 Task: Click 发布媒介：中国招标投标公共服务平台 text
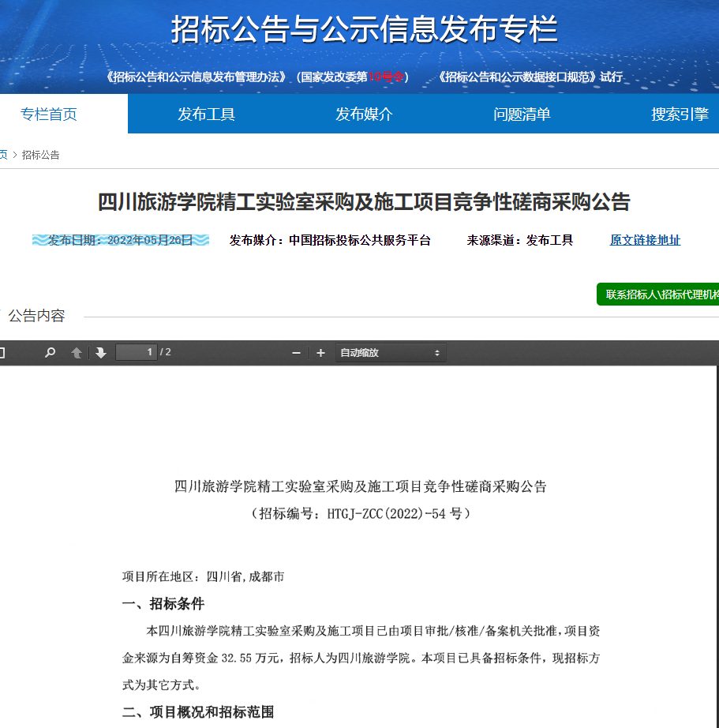click(330, 240)
